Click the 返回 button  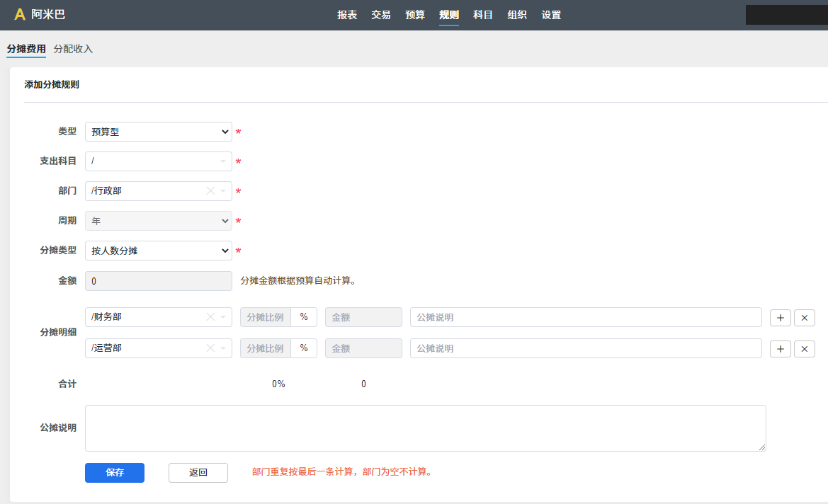(x=198, y=472)
